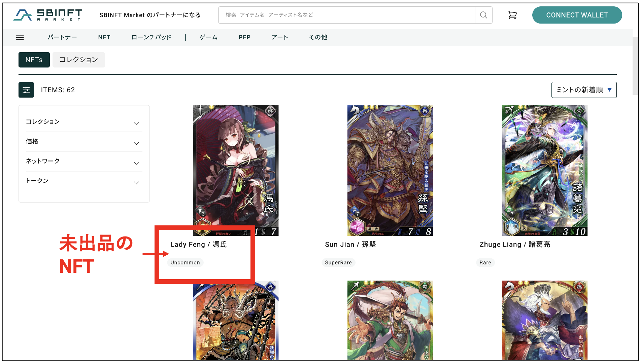Switch to the コレクション tab
The width and height of the screenshot is (641, 364).
pyautogui.click(x=79, y=60)
